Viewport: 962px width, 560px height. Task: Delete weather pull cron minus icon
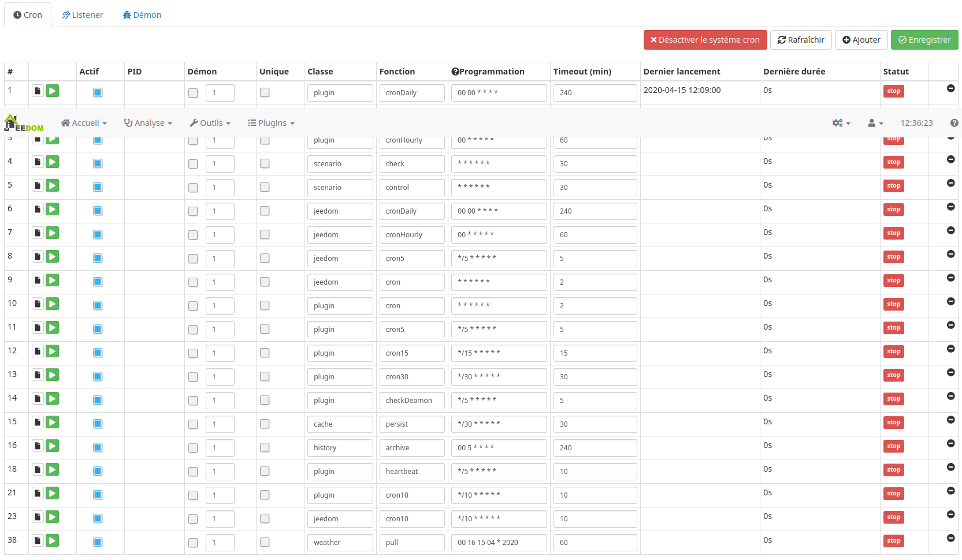point(950,538)
